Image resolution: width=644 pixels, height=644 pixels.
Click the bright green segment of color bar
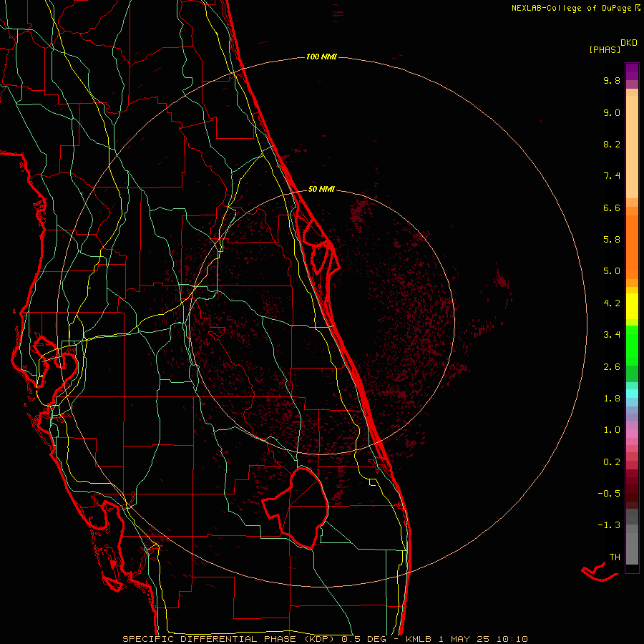[632, 346]
